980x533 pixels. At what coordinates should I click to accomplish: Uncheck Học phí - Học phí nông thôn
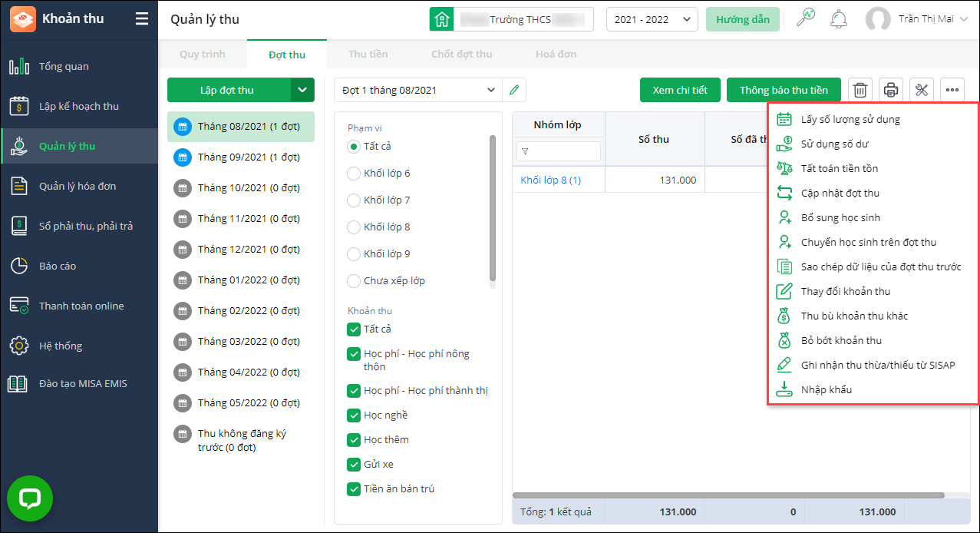tap(354, 354)
